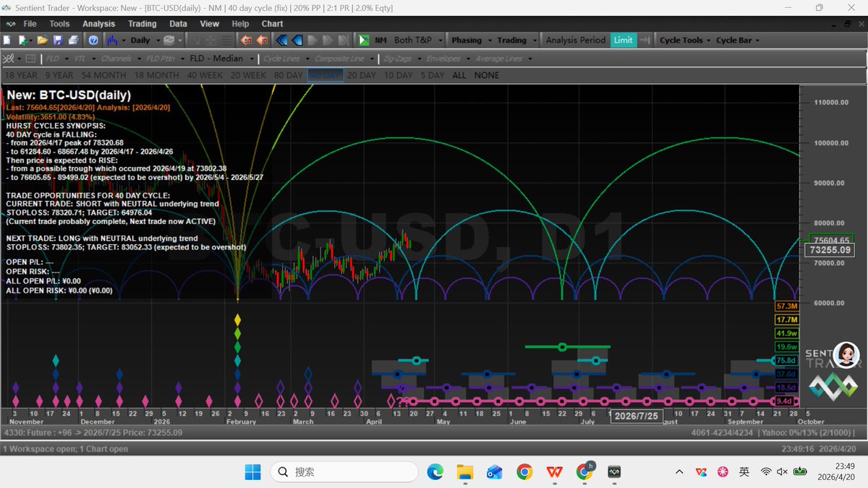This screenshot has width=868, height=488.
Task: Expand the Phasing dropdown
Action: point(472,40)
